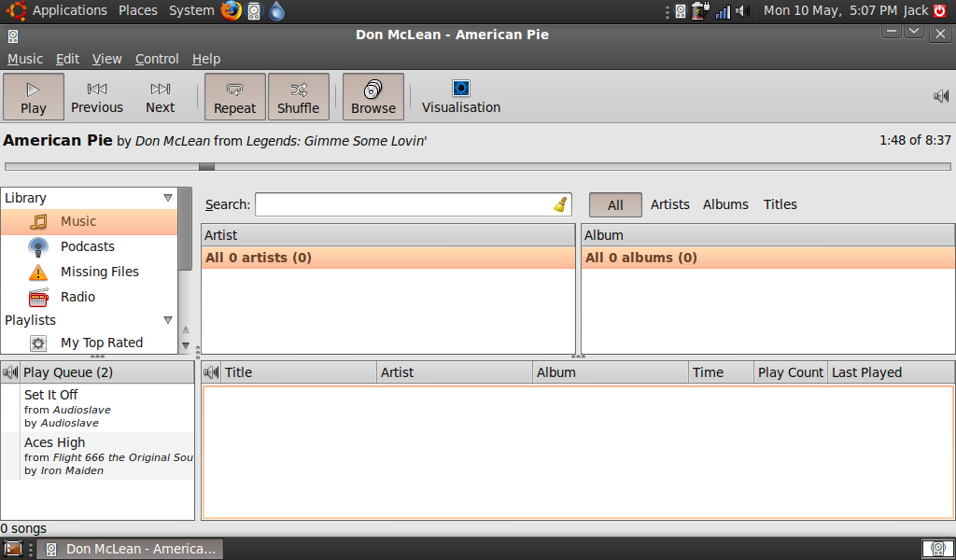Open the Music menu
This screenshot has width=956, height=560.
point(25,59)
